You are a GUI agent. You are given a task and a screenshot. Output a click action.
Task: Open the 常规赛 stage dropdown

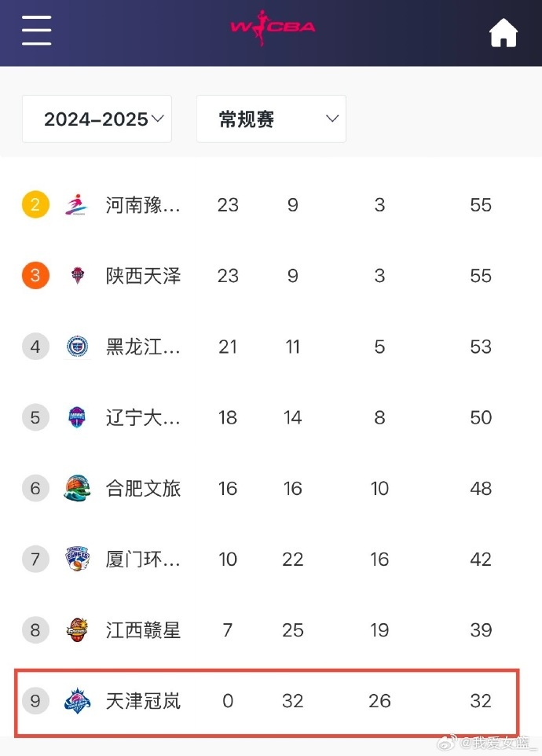[271, 119]
